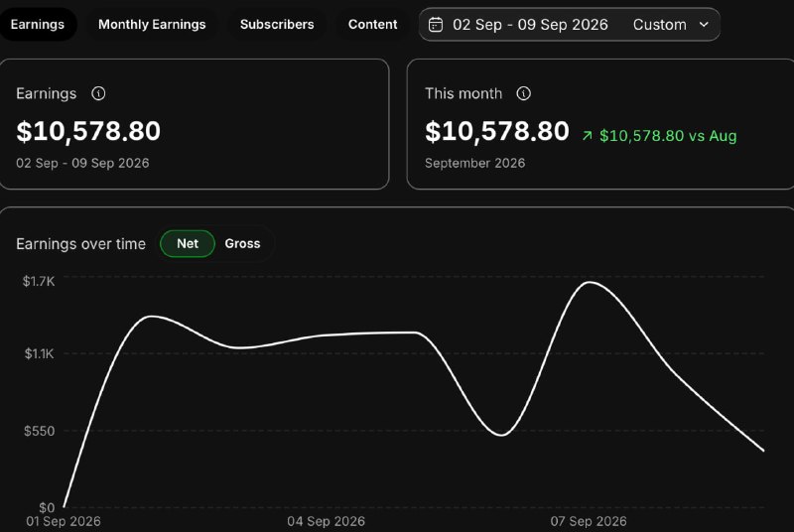Click the $0 axis label
The height and width of the screenshot is (532, 794).
pyautogui.click(x=47, y=507)
